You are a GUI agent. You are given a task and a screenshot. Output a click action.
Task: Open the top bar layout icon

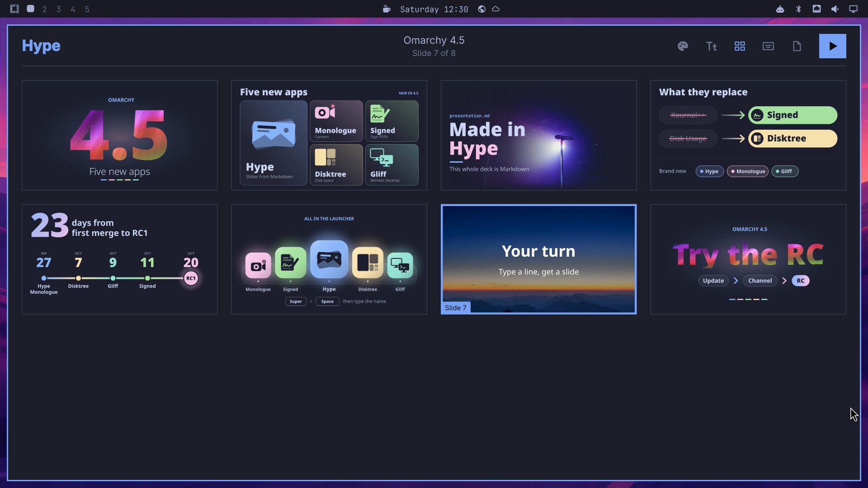[14, 9]
